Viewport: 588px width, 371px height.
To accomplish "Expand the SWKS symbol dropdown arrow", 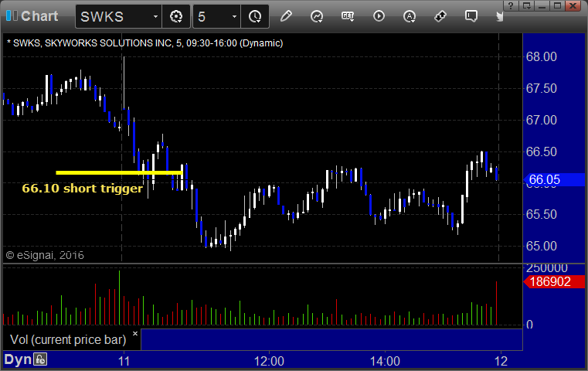I will tap(155, 16).
